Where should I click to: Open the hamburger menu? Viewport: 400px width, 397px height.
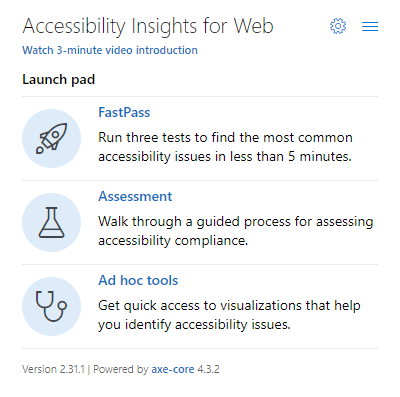click(370, 26)
